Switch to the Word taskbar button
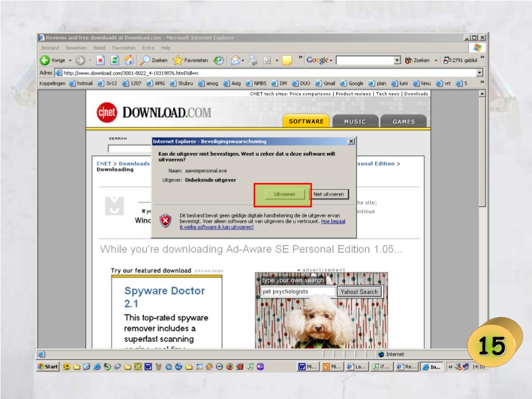 (x=308, y=367)
